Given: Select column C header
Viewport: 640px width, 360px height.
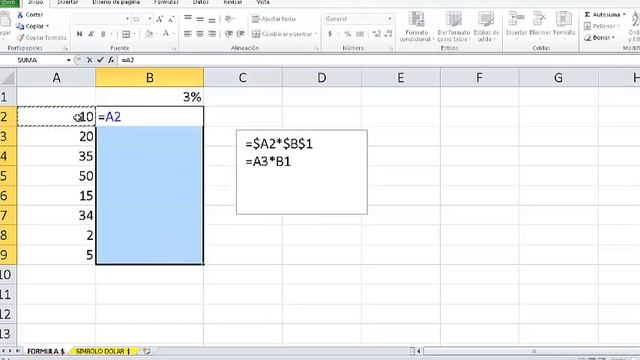Looking at the screenshot, I should (x=242, y=78).
